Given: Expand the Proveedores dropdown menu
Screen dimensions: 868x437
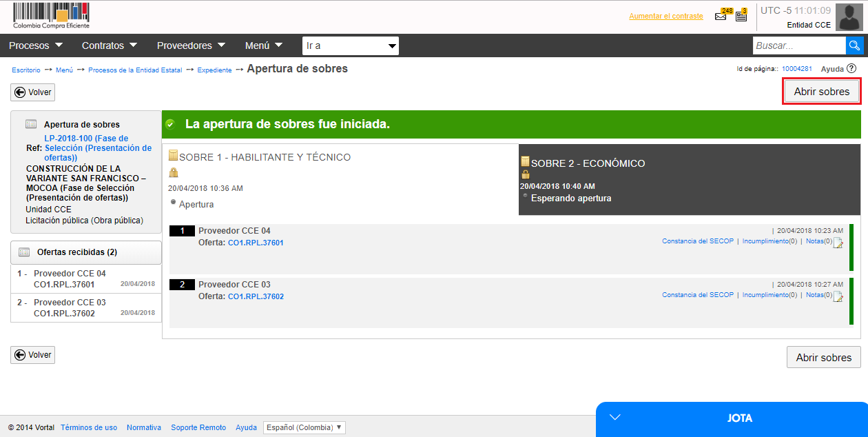Looking at the screenshot, I should pyautogui.click(x=191, y=45).
